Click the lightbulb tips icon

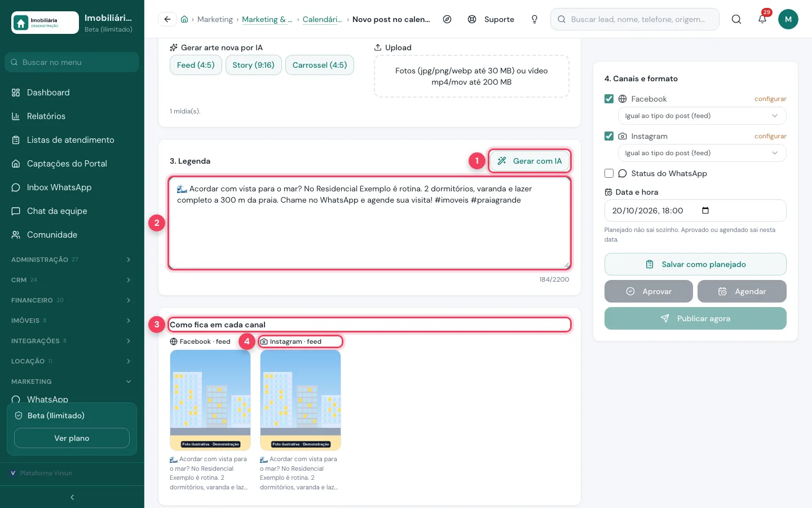click(x=535, y=19)
